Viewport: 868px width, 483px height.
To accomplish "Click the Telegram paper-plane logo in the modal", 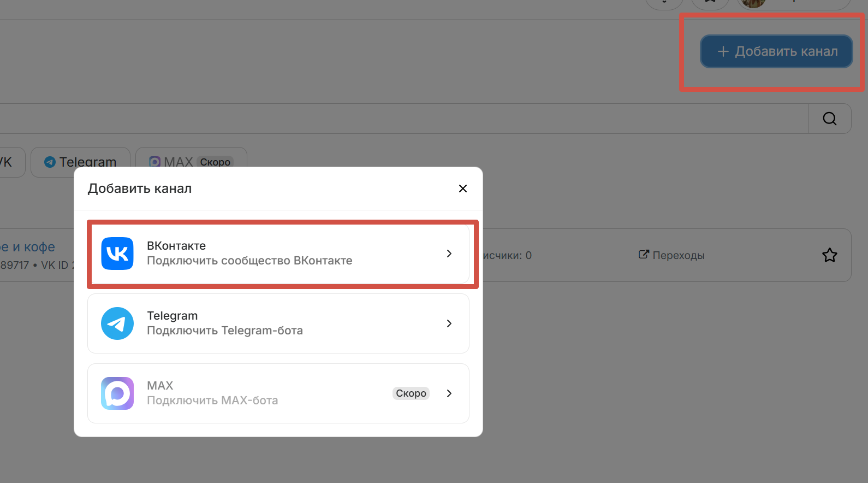I will 117,323.
